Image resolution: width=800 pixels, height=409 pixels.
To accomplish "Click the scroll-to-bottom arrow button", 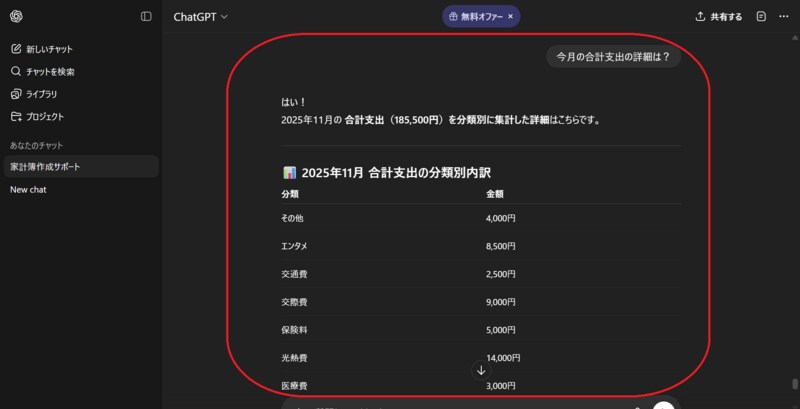I will pos(481,370).
